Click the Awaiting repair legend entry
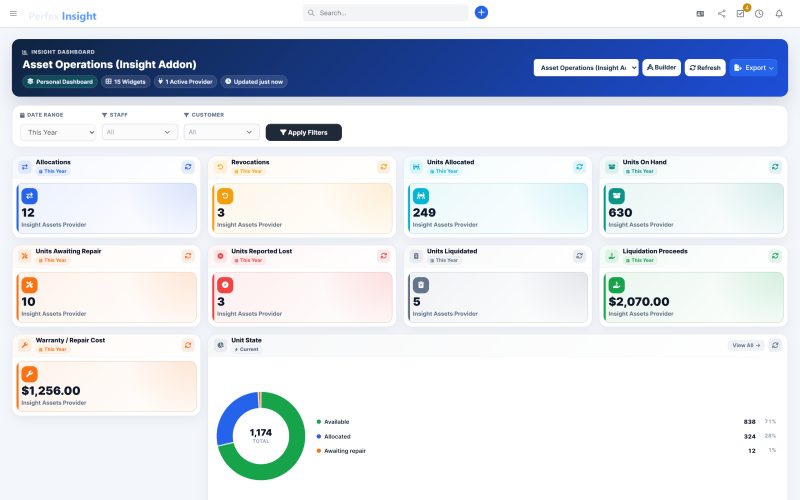Image resolution: width=800 pixels, height=500 pixels. point(341,451)
